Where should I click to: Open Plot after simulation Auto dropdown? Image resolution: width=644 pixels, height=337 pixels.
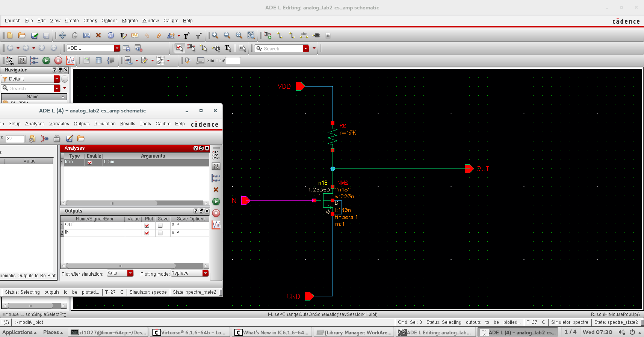tap(130, 273)
